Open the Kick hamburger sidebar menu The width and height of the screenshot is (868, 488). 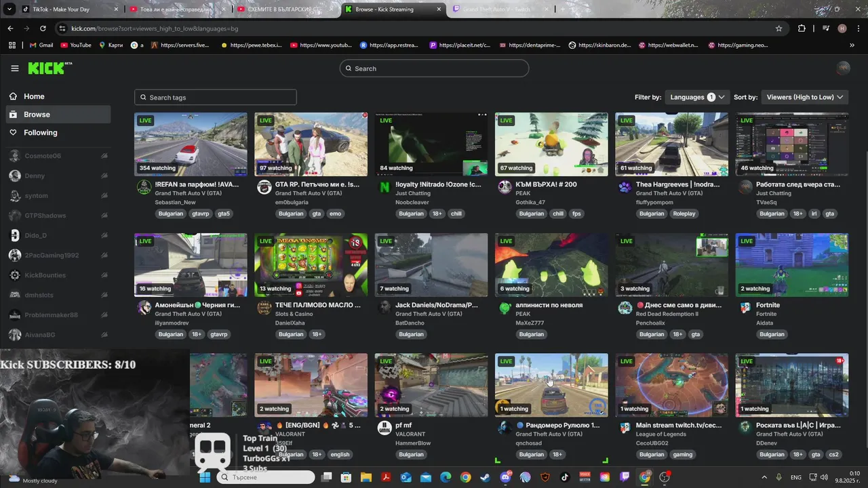pos(15,68)
